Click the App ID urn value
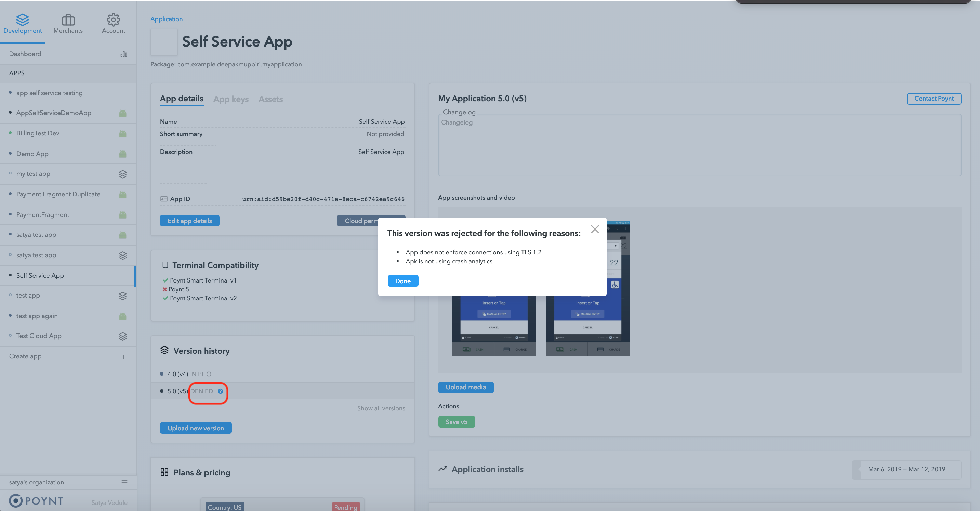The height and width of the screenshot is (511, 980). 323,199
